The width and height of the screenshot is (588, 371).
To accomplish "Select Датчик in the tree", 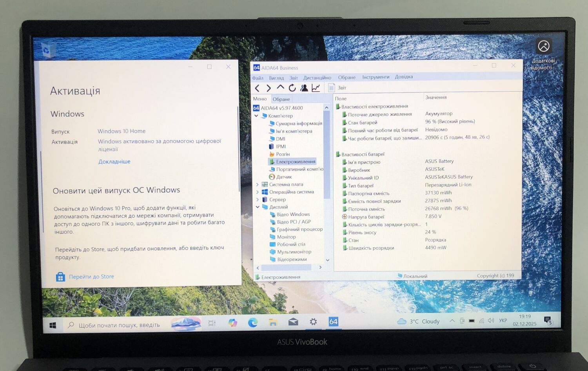I will (x=284, y=177).
